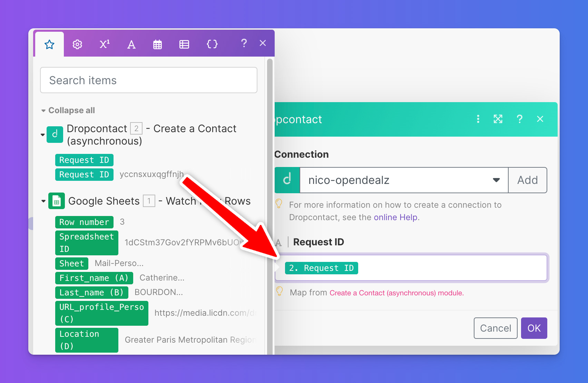Click the Dropcontact module icon in list

click(55, 134)
